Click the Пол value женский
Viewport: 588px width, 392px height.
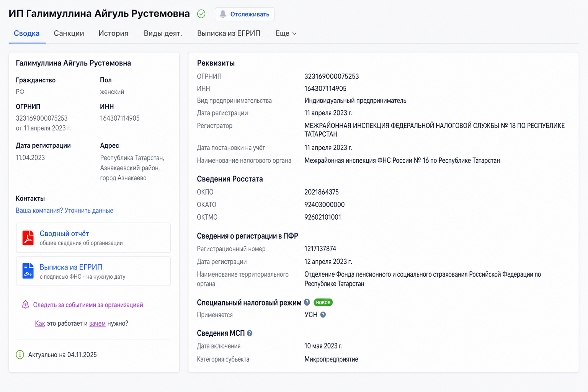tap(112, 92)
